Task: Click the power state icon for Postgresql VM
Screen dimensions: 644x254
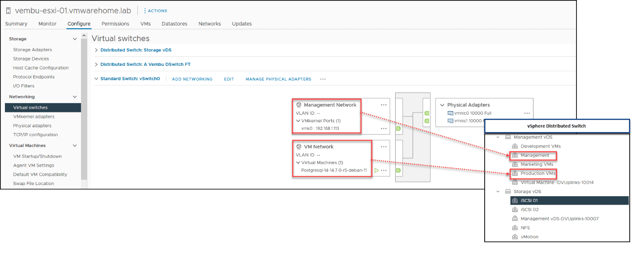Action: tap(376, 170)
